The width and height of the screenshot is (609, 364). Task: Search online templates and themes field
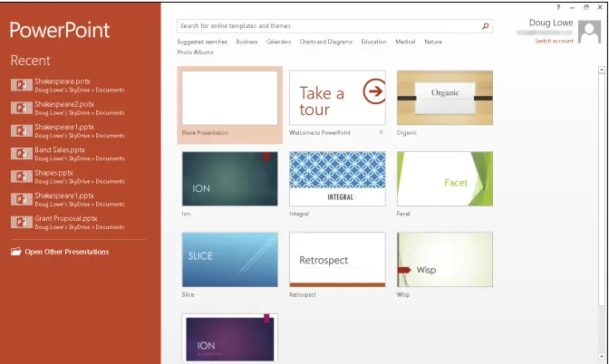(334, 26)
